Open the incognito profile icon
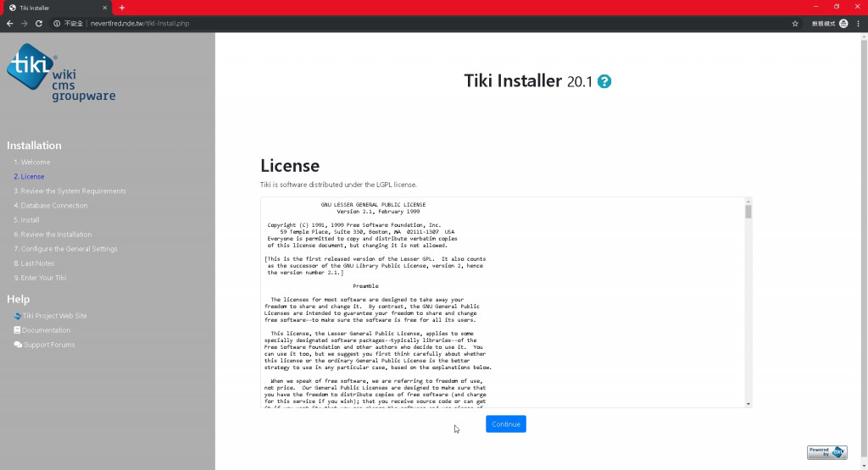The image size is (868, 470). (843, 23)
